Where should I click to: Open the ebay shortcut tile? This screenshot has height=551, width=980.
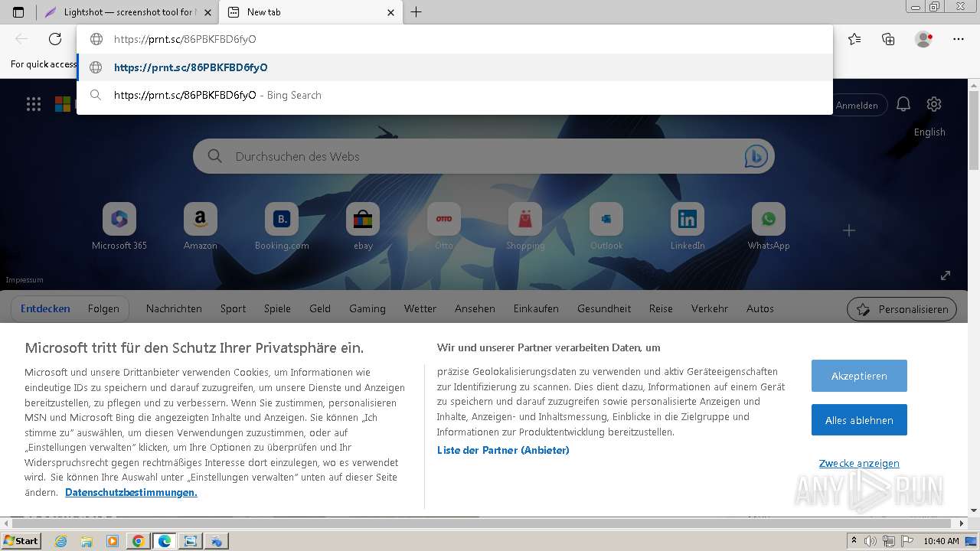pos(363,227)
